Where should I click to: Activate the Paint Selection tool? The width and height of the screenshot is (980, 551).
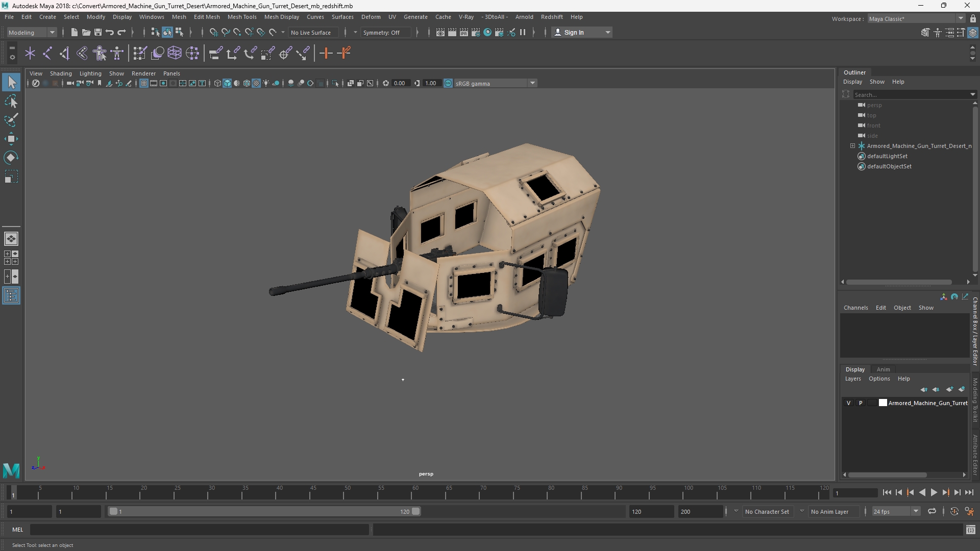tap(11, 120)
